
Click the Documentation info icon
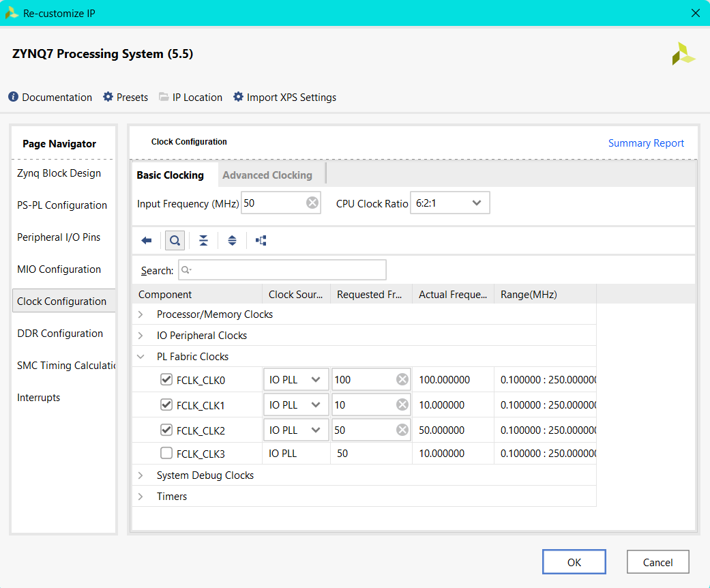[x=14, y=97]
